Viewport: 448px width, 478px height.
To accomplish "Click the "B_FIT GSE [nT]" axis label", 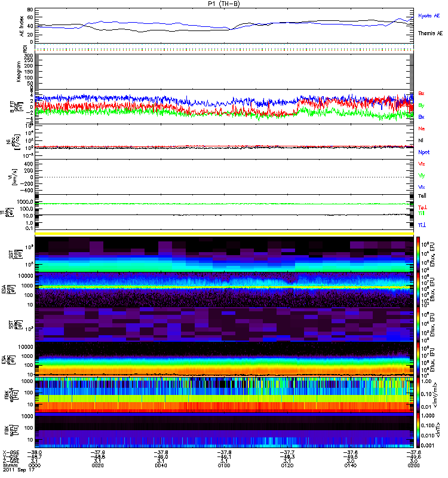I will pyautogui.click(x=17, y=107).
